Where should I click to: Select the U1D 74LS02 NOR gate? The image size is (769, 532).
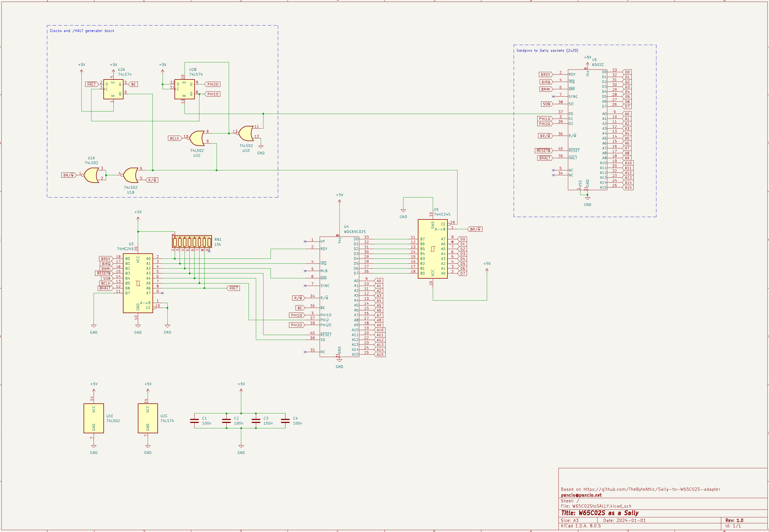pos(246,133)
